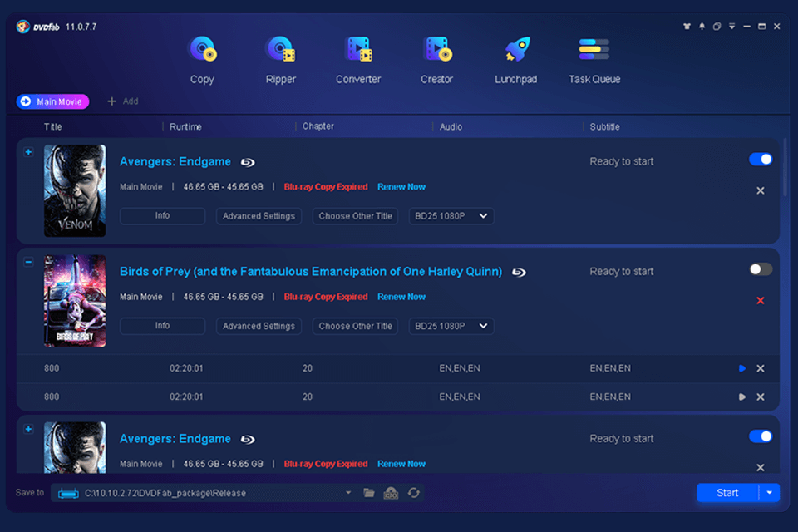This screenshot has height=532, width=798.
Task: Open Lunchpad
Action: coord(515,58)
